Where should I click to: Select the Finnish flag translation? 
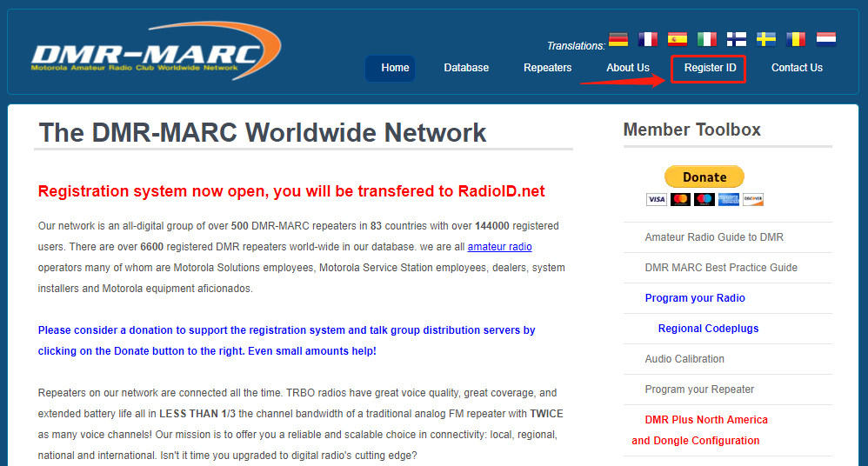coord(737,39)
